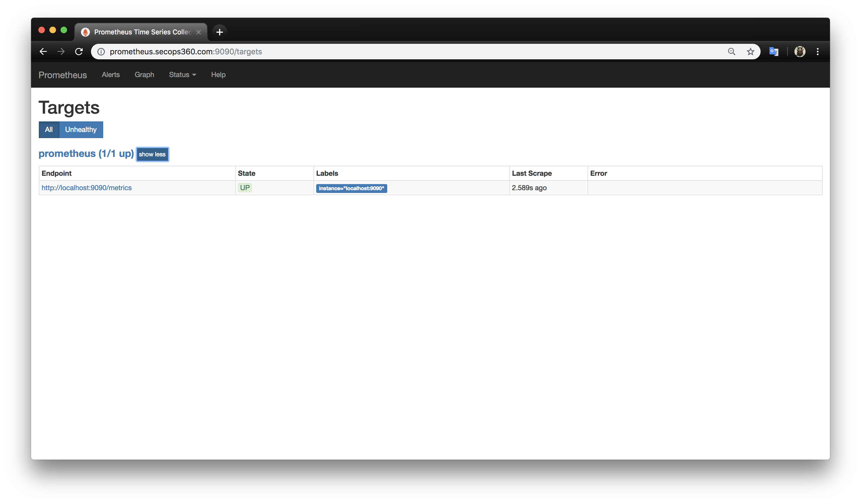This screenshot has height=504, width=861.
Task: View site information icon in address bar
Action: (x=101, y=52)
